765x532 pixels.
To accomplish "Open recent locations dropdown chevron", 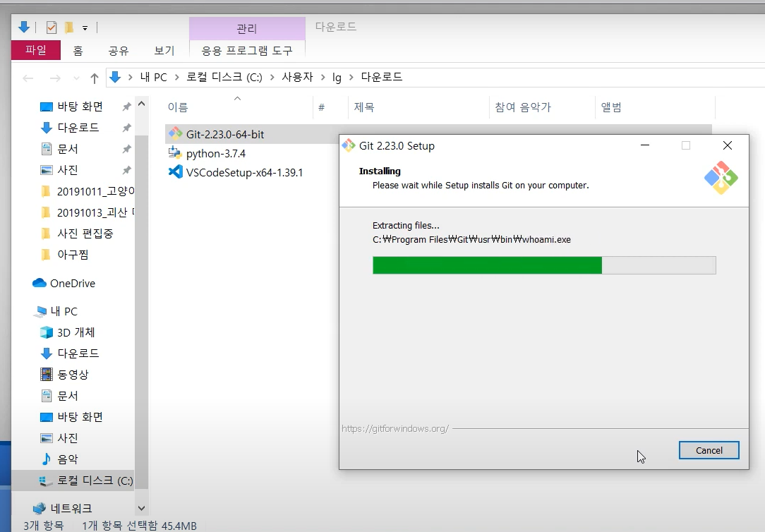I will [x=76, y=78].
